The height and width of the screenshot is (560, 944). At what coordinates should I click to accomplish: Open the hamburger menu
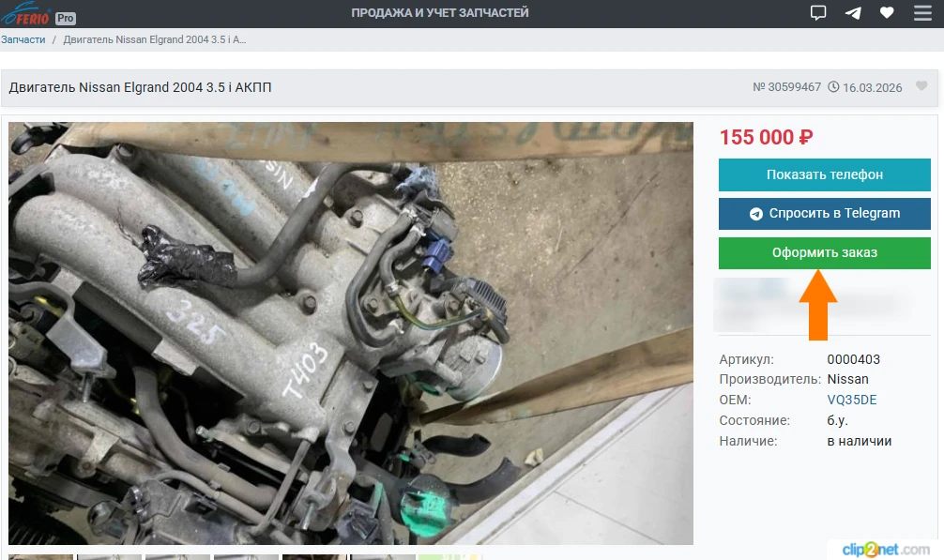(x=922, y=12)
